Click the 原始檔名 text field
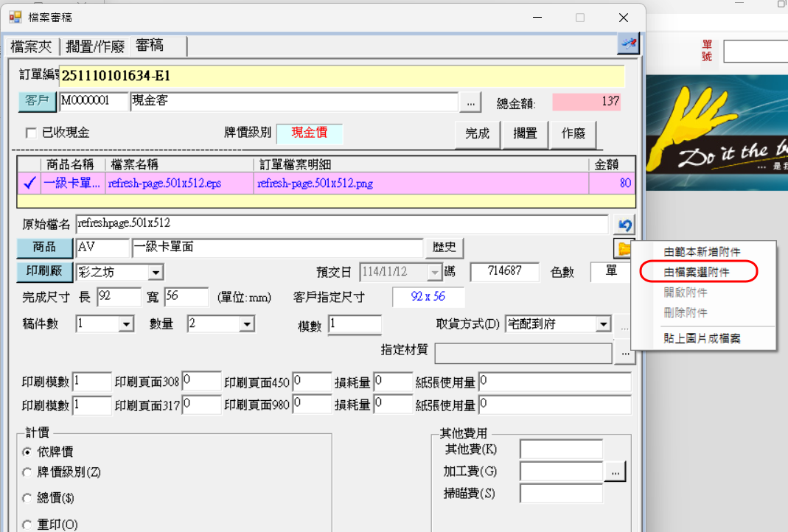788x532 pixels. point(342,223)
